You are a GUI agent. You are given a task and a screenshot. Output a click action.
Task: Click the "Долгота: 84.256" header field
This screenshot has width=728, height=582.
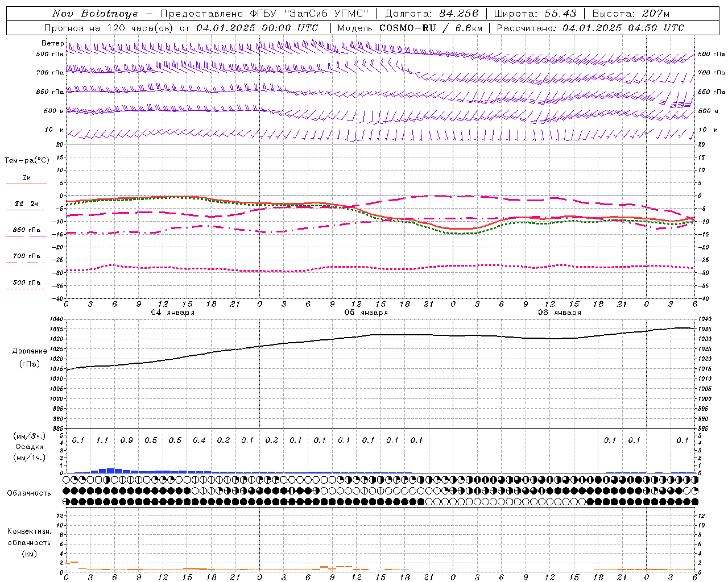tap(432, 14)
